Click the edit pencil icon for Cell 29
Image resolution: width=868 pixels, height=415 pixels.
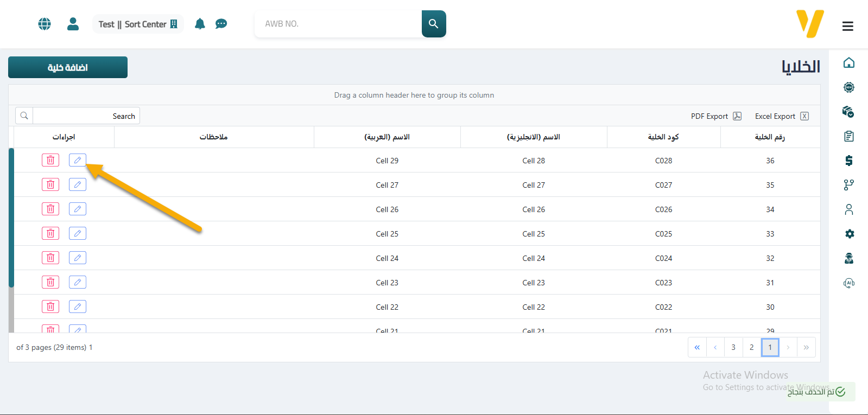(78, 160)
